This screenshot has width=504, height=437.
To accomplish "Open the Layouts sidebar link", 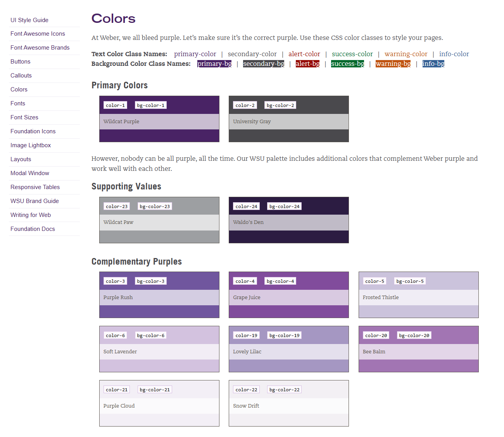I will [21, 159].
